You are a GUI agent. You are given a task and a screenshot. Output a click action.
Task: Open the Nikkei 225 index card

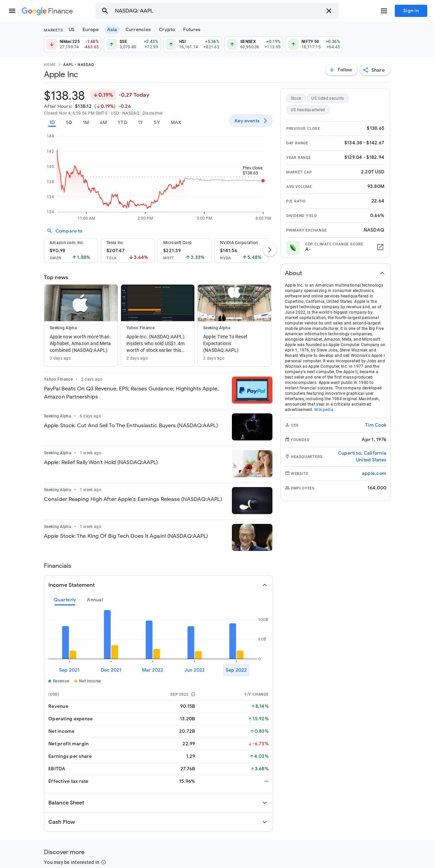72,44
